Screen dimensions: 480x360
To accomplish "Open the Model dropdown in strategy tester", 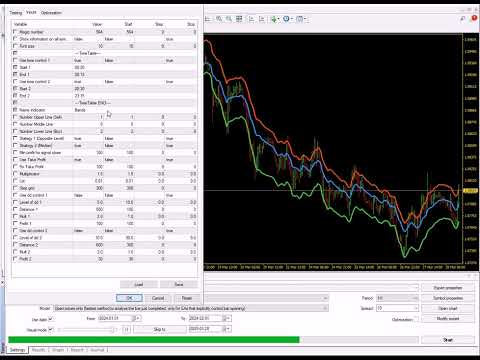I will 325,308.
